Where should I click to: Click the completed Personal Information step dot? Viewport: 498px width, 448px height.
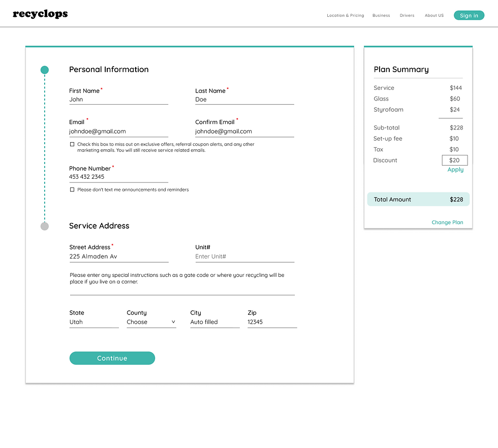tap(45, 70)
